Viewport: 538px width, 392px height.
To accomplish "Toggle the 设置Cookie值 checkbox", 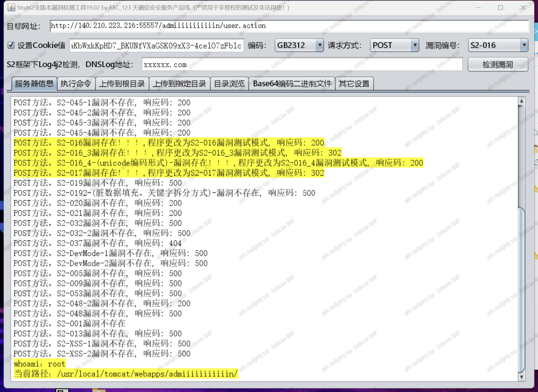I will coord(11,45).
